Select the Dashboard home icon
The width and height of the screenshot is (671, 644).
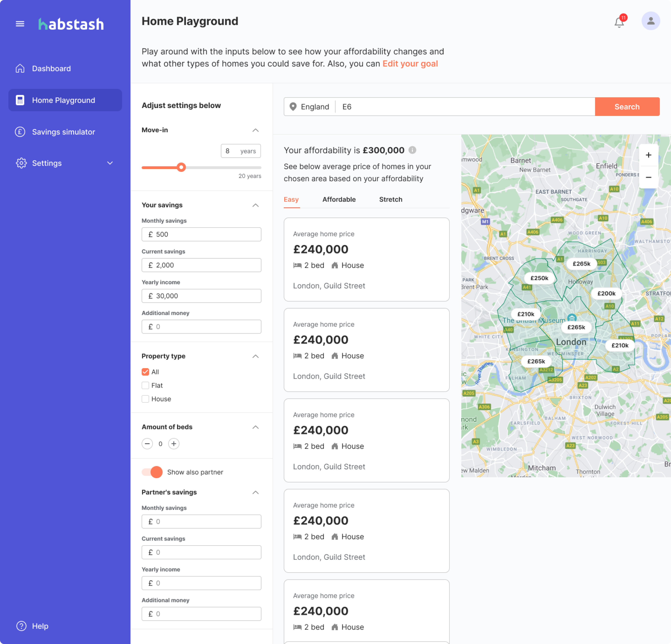coord(20,69)
